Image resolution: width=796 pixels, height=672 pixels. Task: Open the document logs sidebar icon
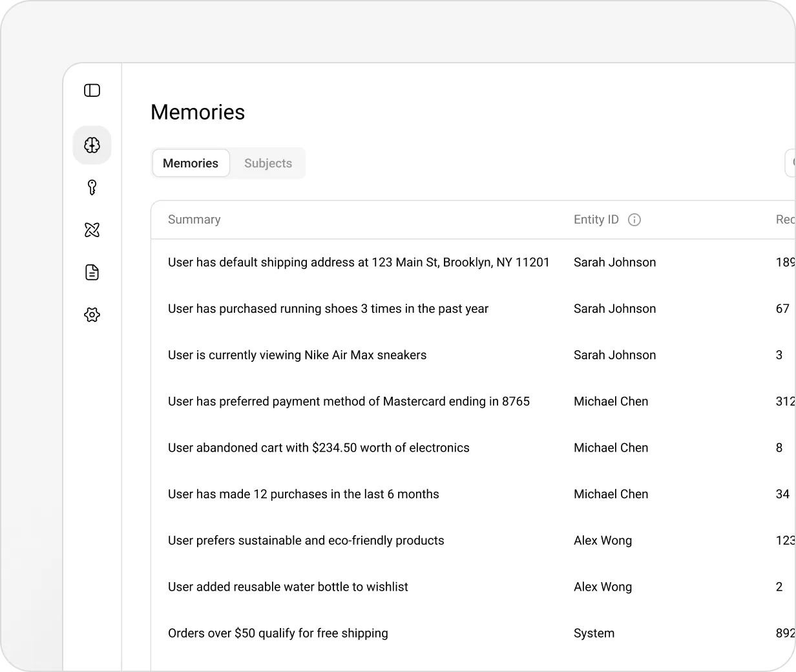[x=92, y=273]
